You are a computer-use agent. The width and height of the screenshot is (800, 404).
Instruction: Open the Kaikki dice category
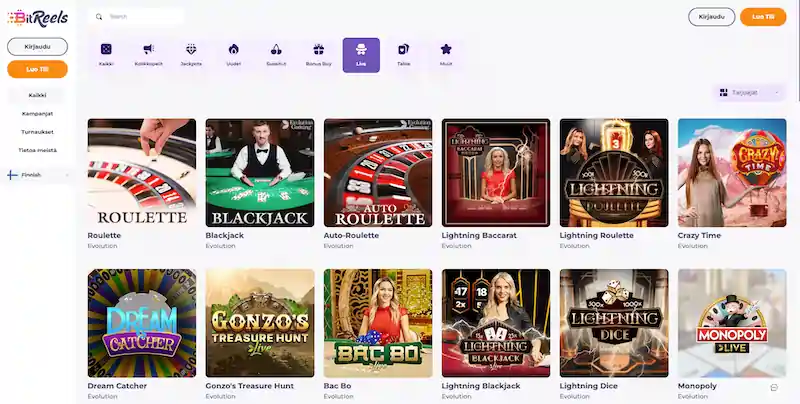(106, 55)
